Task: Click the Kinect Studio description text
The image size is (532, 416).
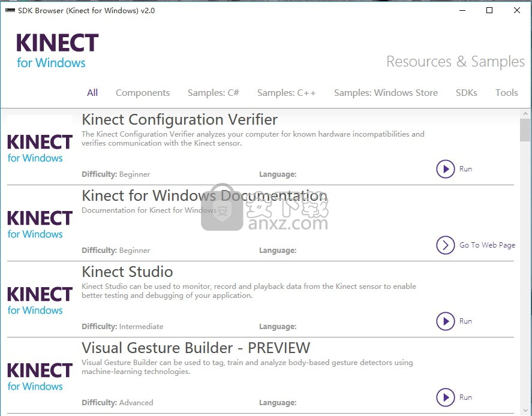Action: coord(249,291)
